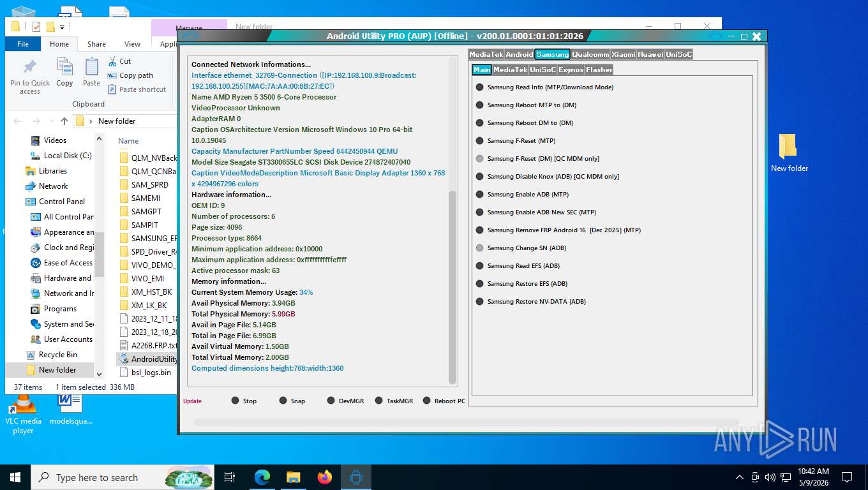Open DevMGR device manager

tap(345, 401)
